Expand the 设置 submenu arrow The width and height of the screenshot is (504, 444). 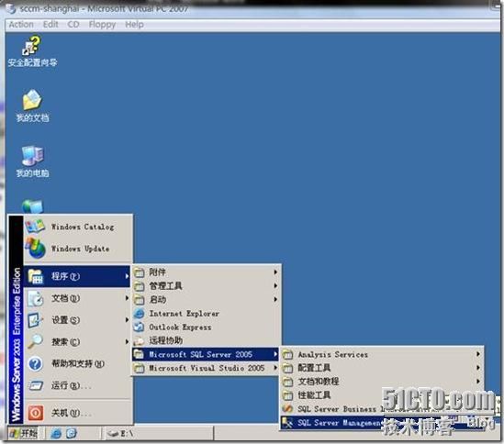pos(127,320)
